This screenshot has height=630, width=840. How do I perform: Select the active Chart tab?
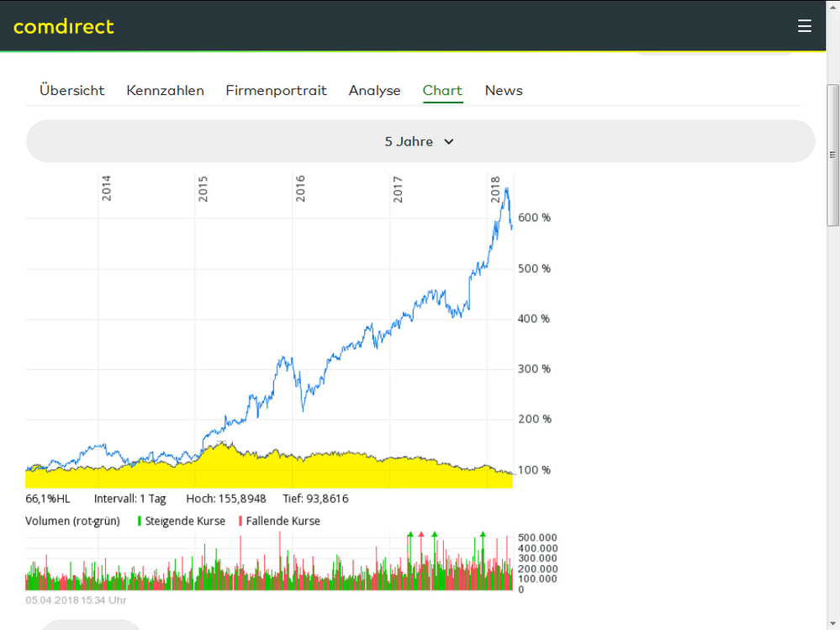(442, 91)
